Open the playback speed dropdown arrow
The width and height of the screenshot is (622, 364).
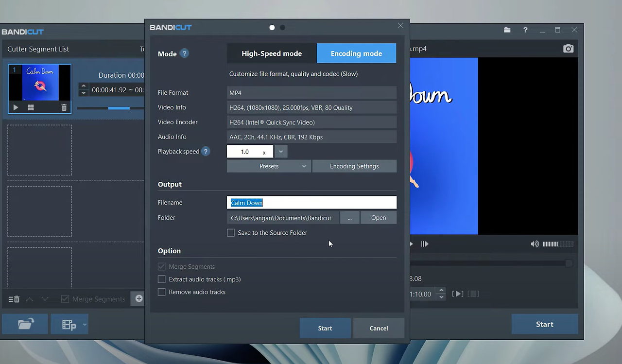click(x=281, y=152)
